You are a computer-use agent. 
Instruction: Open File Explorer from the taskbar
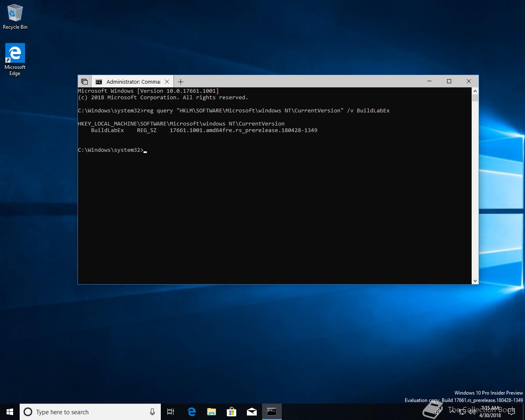pos(212,412)
